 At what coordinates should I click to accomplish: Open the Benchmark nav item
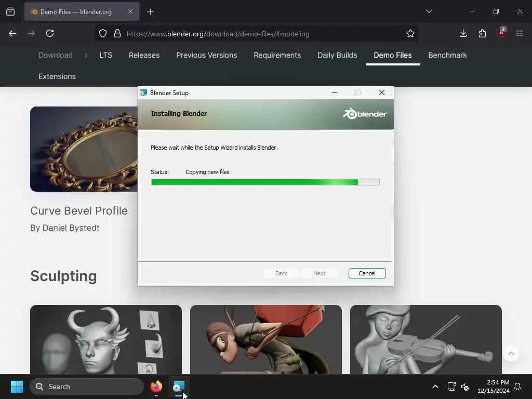(x=447, y=55)
